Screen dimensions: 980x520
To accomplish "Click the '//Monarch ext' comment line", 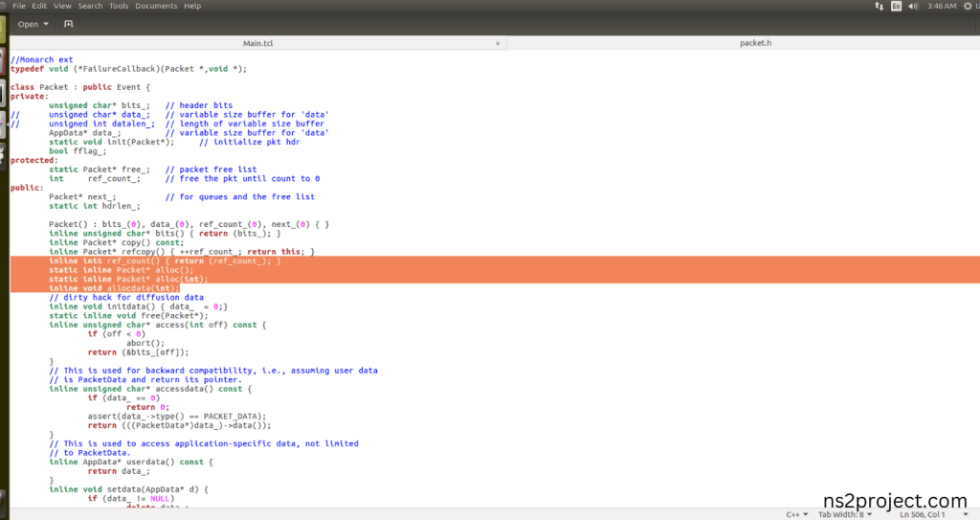I will click(x=41, y=60).
